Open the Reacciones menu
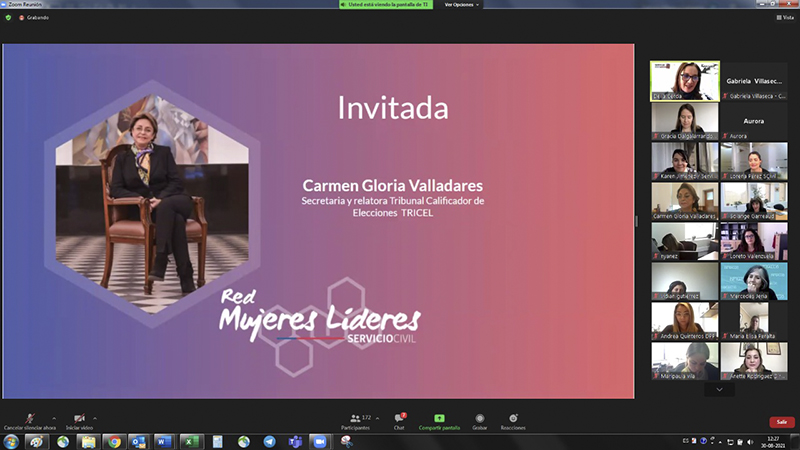 pos(513,421)
